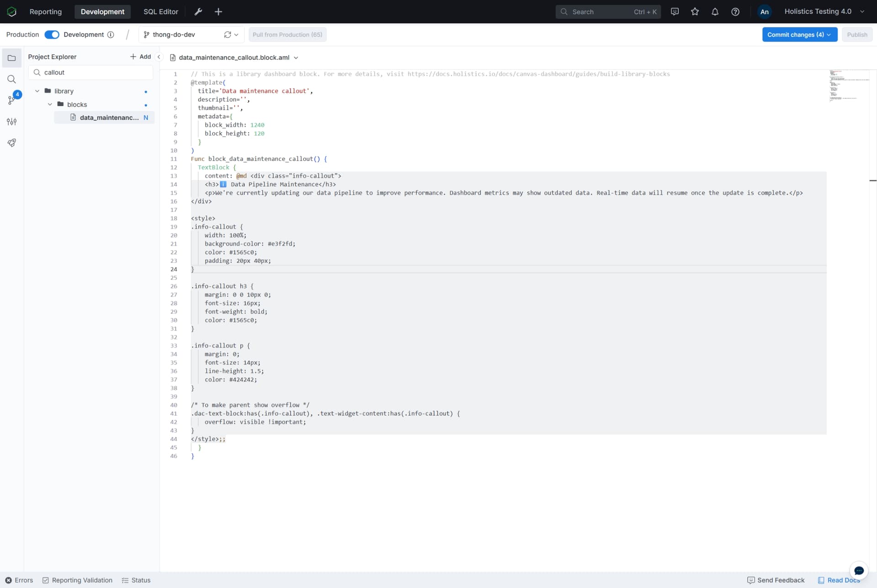Open the notifications bell
Image resolution: width=877 pixels, height=588 pixels.
coord(715,11)
